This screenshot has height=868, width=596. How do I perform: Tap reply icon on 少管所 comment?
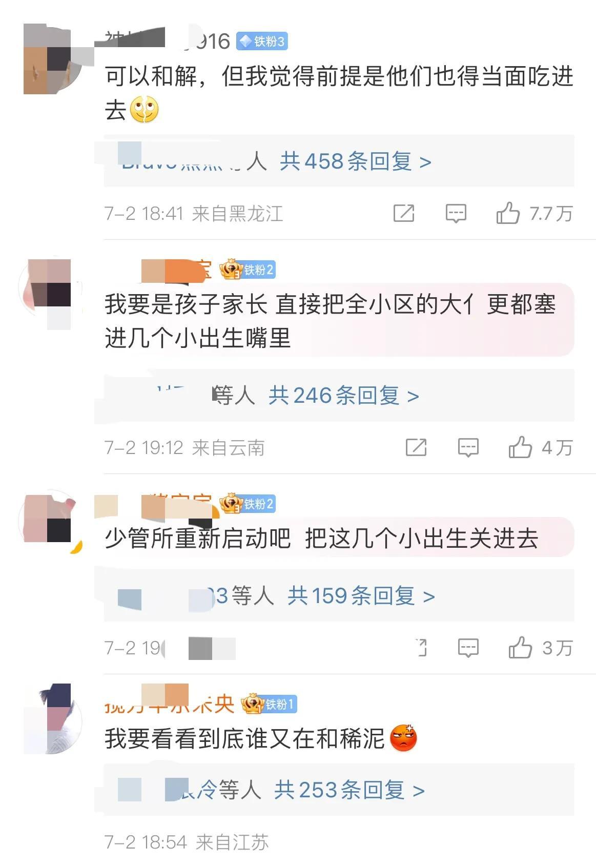pos(468,648)
